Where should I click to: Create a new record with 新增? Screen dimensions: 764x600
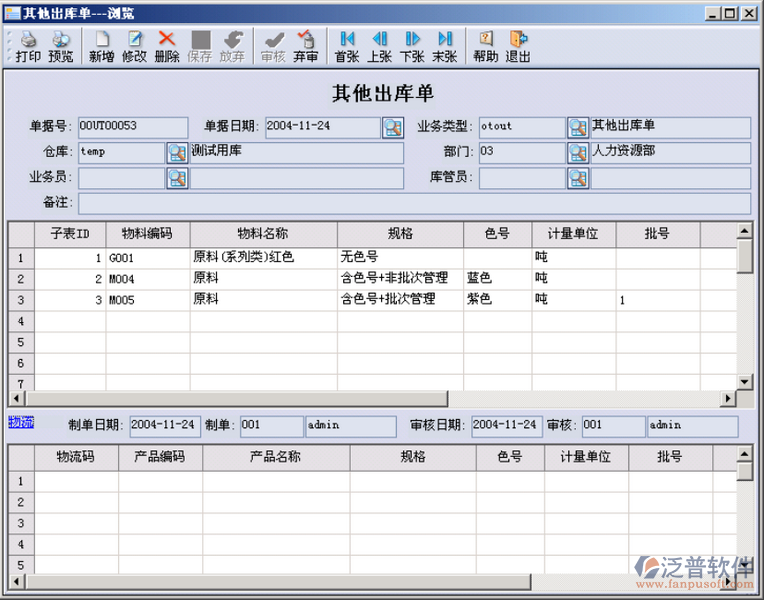click(x=101, y=46)
